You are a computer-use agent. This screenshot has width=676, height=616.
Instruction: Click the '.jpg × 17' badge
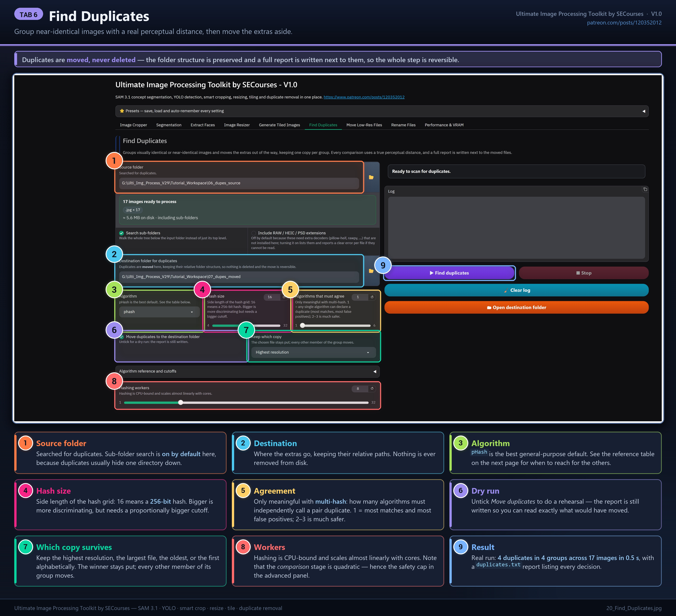point(133,210)
